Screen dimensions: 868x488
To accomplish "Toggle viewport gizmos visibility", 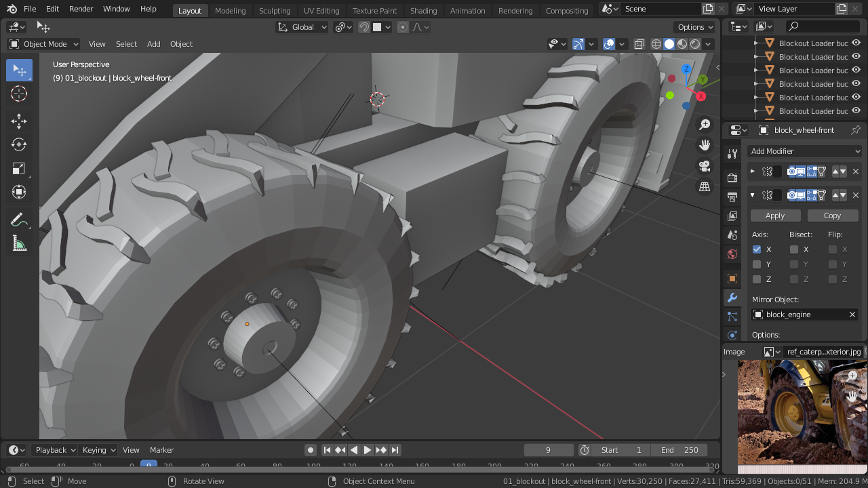I will (578, 44).
